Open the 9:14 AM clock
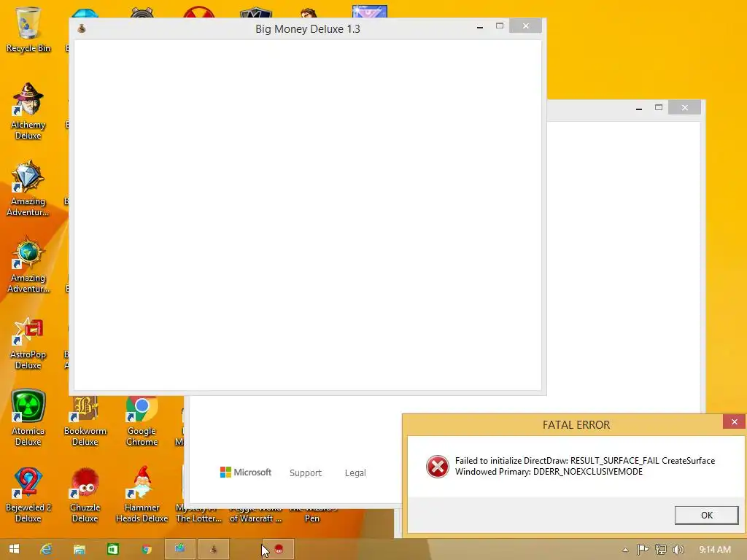Screen dimensions: 747x560 tap(715, 550)
